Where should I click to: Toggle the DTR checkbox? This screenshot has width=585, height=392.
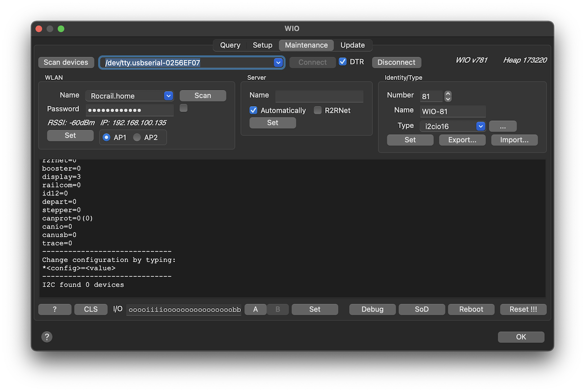click(x=343, y=62)
